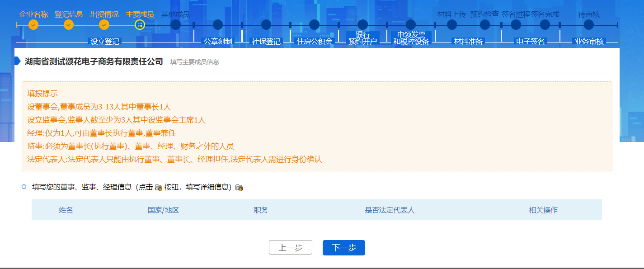Click the hint line starting with 设董事会
Image resolution: width=644 pixels, height=269 pixels.
pos(99,107)
